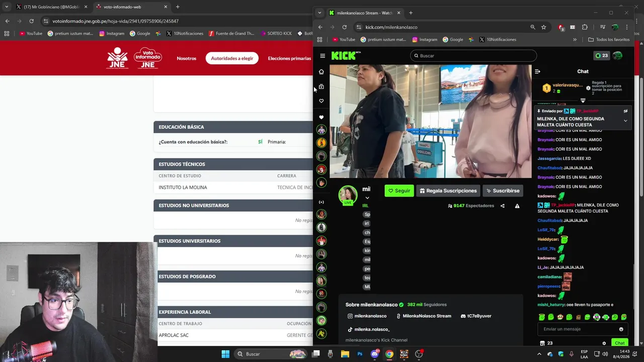Open 'Fuente de Grand Th...' bookmark

point(230,34)
